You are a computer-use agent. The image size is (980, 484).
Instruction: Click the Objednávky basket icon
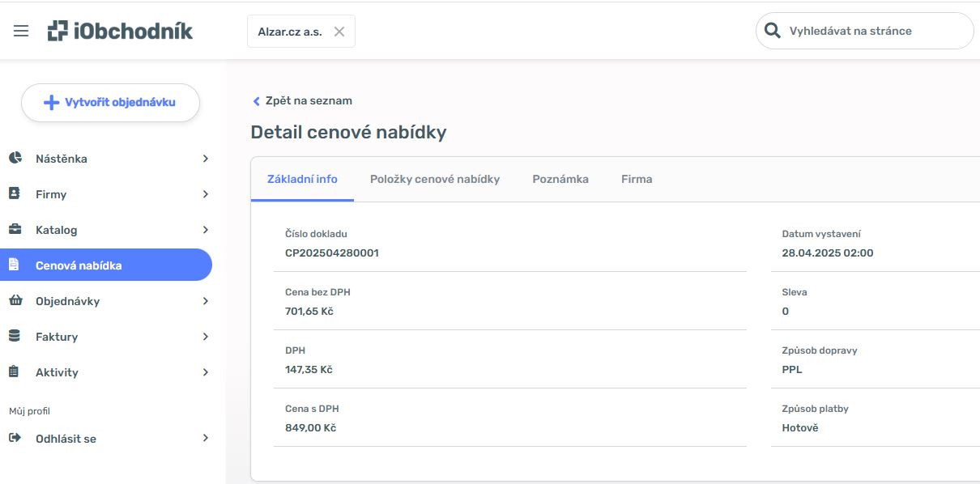pos(15,300)
